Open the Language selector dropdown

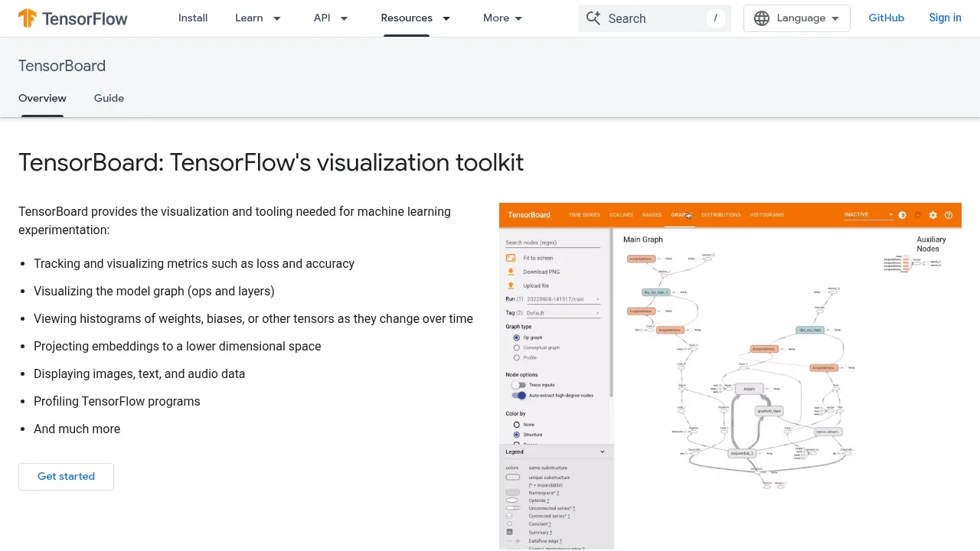(x=797, y=18)
